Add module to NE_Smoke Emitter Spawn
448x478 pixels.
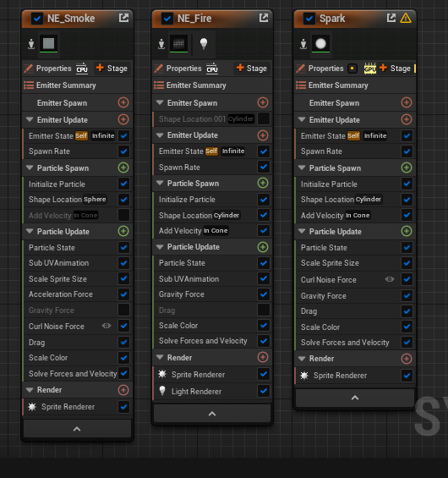[123, 102]
